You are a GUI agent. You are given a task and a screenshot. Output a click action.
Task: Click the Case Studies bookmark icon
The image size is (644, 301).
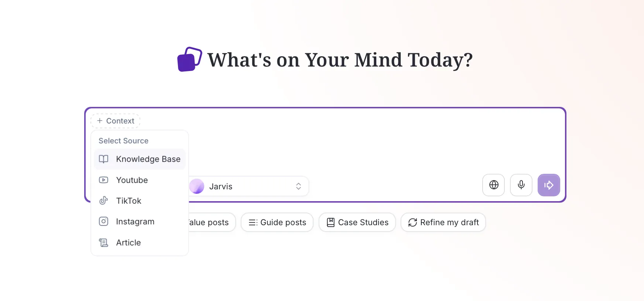[330, 222]
